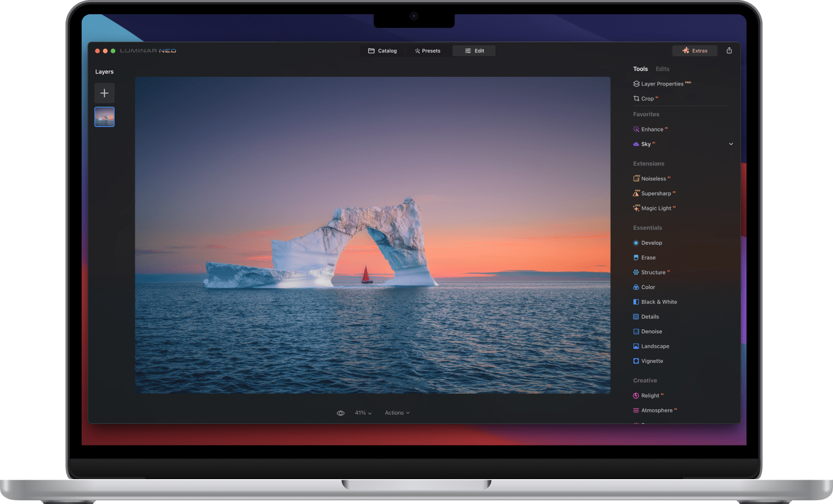Click the Layer Properties label
833x504 pixels.
coord(662,84)
